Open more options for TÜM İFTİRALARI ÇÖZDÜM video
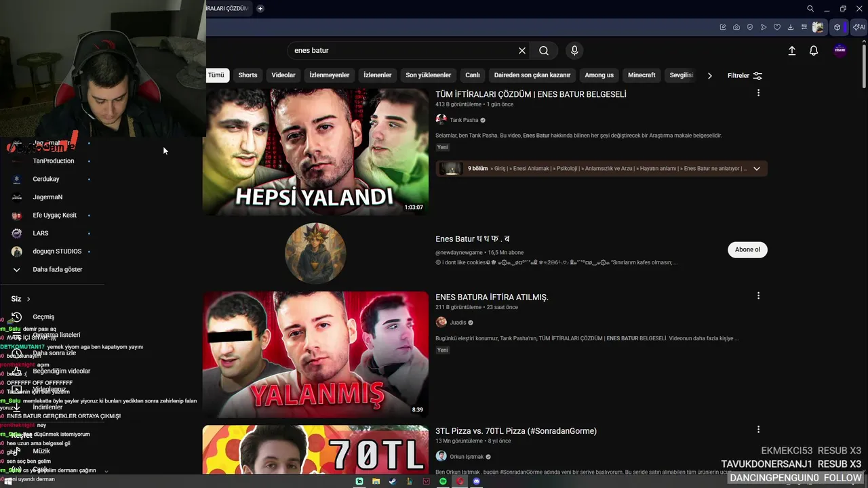This screenshot has height=488, width=868. pos(758,93)
